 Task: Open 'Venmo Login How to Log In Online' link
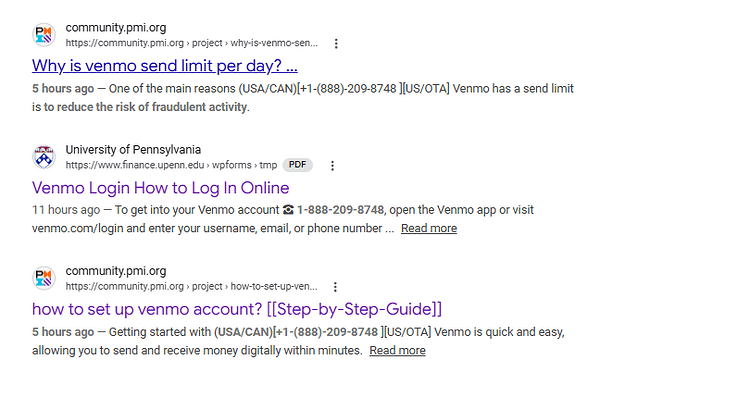[160, 187]
